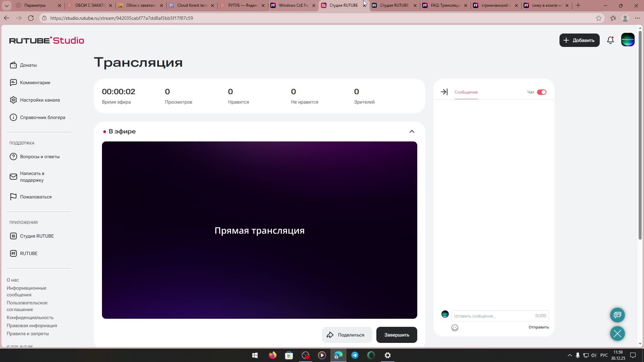This screenshot has height=362, width=644.
Task: Select the Сообщения chat tab
Action: pyautogui.click(x=466, y=92)
